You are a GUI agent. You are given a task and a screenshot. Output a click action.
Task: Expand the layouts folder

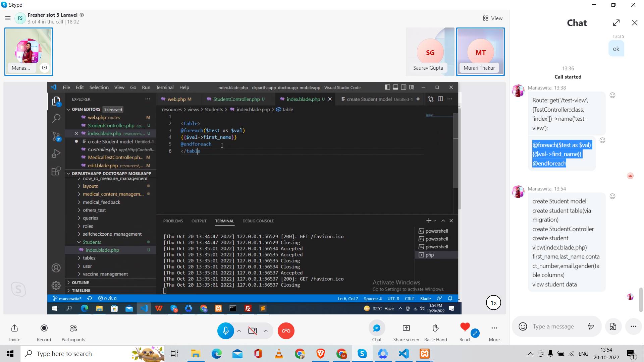90,186
